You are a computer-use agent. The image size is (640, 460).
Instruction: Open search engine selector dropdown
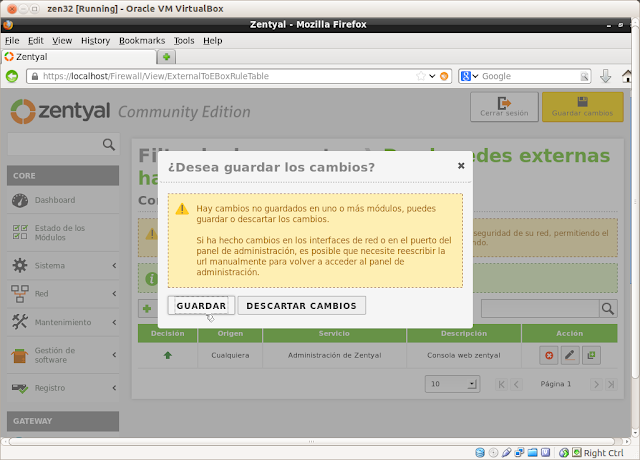click(x=469, y=76)
